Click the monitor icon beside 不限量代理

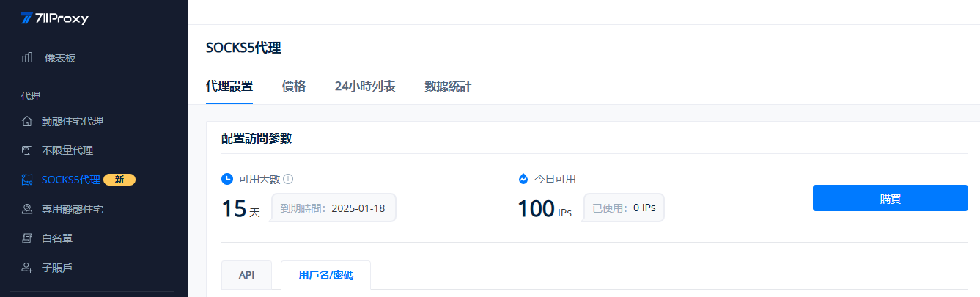click(27, 150)
